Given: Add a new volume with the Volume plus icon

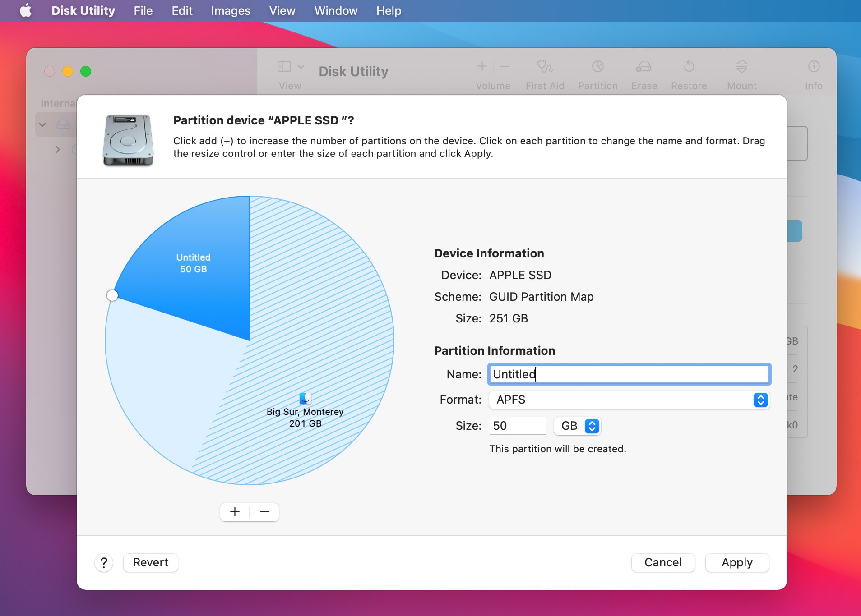Looking at the screenshot, I should (481, 67).
